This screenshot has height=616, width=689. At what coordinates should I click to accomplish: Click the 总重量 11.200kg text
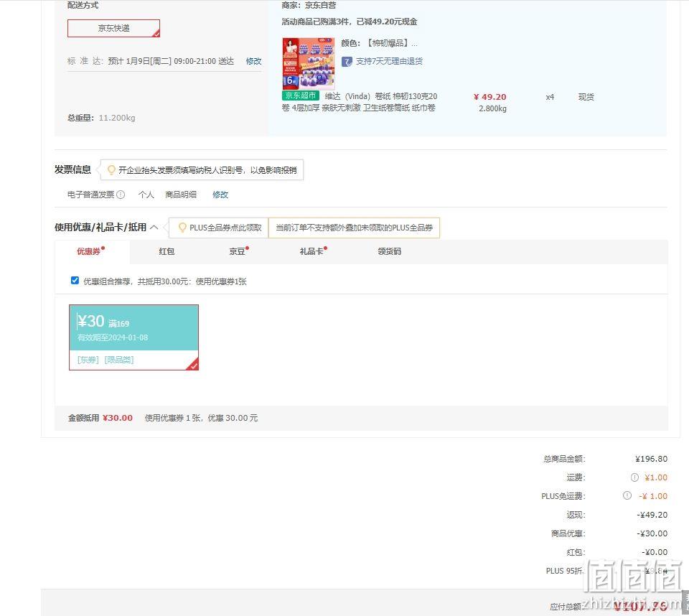pos(101,118)
